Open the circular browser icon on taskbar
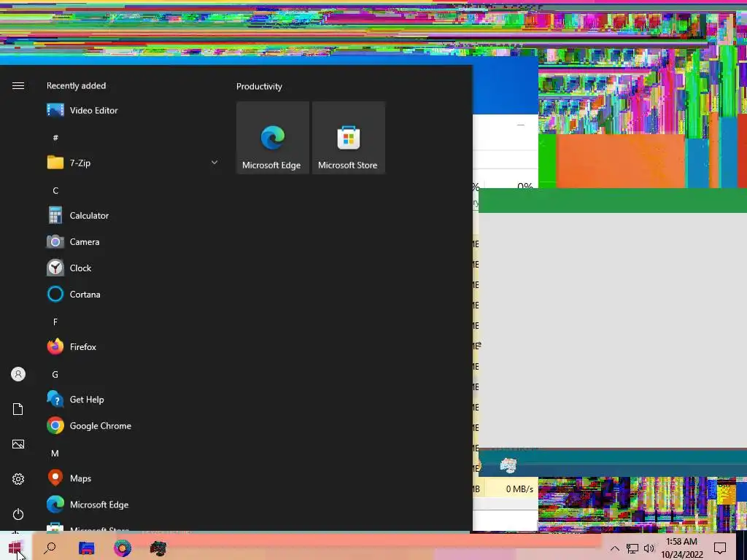Viewport: 747px width, 560px height. 123,548
